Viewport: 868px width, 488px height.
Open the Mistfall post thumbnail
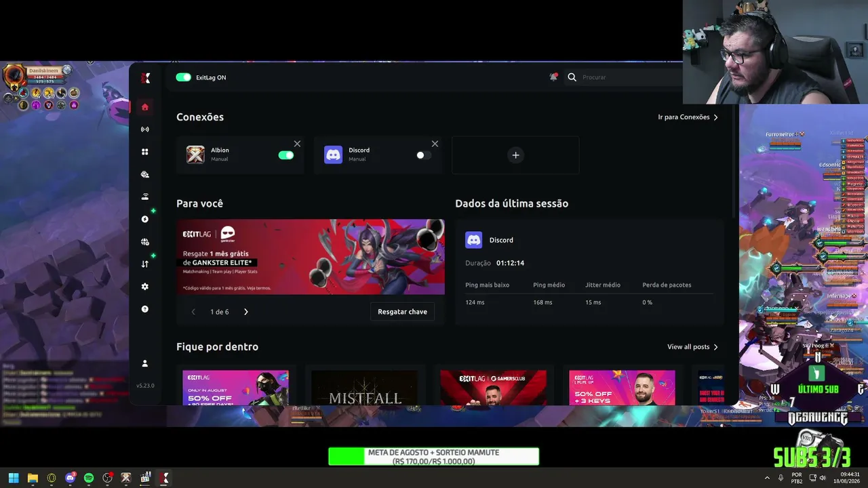(x=365, y=388)
